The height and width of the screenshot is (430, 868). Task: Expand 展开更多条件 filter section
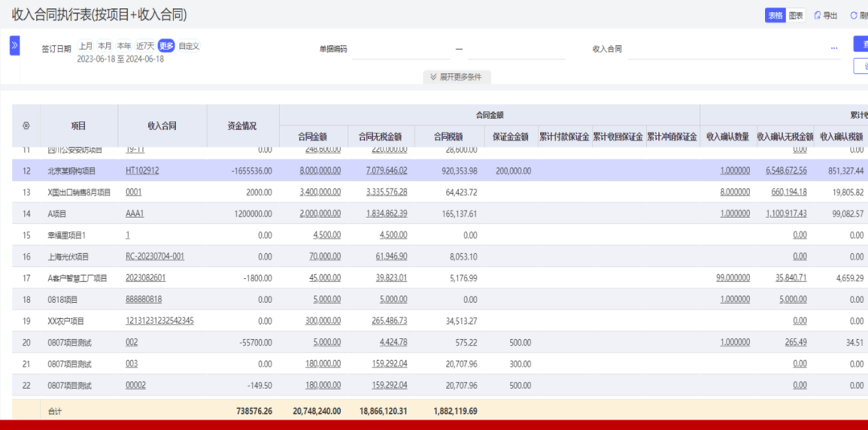pos(456,77)
